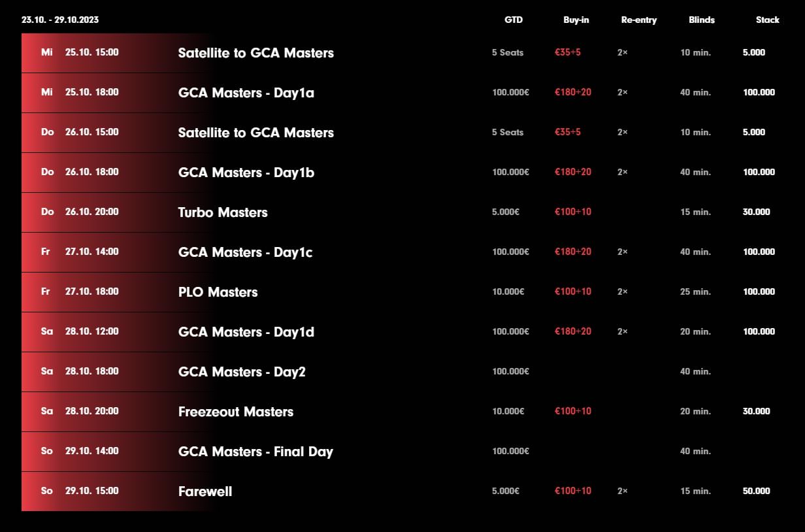Click the GTD column header

(514, 20)
